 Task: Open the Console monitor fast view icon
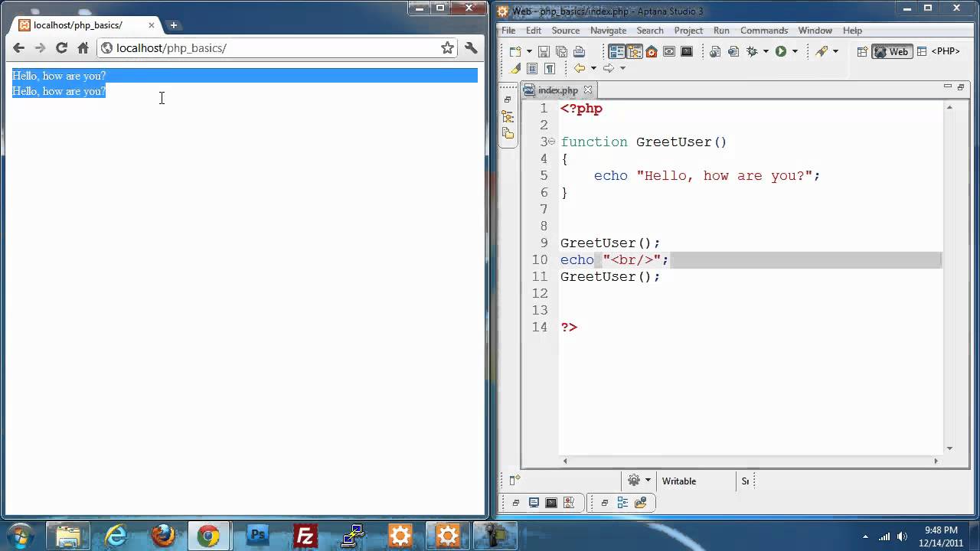[x=534, y=503]
